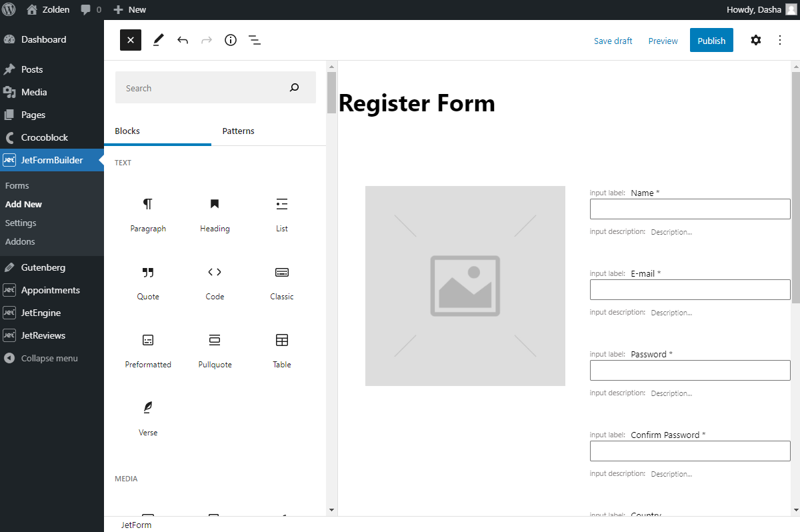Add a Verse block
Screen dimensions: 800x532
tap(148, 416)
